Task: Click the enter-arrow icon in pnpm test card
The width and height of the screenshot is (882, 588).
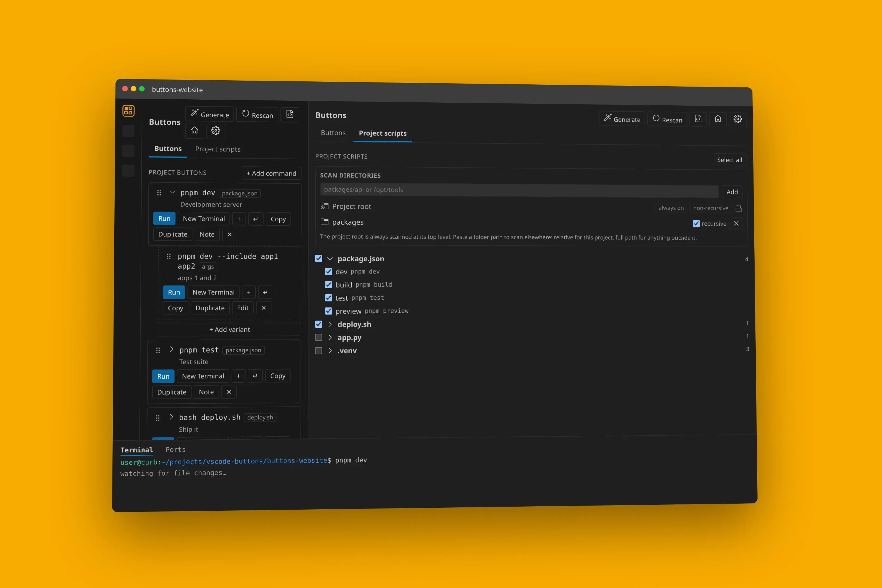Action: (x=255, y=376)
